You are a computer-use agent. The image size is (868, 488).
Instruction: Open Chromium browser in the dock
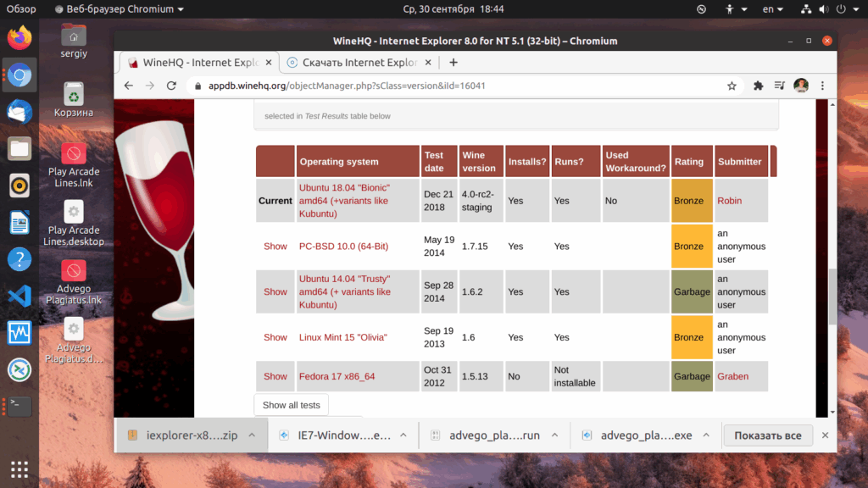[x=19, y=75]
